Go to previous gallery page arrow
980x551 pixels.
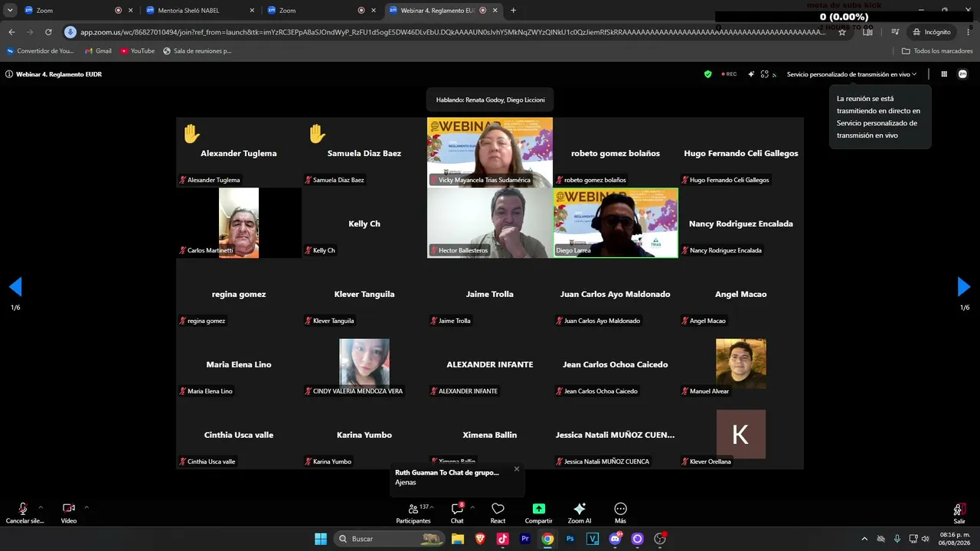click(15, 287)
